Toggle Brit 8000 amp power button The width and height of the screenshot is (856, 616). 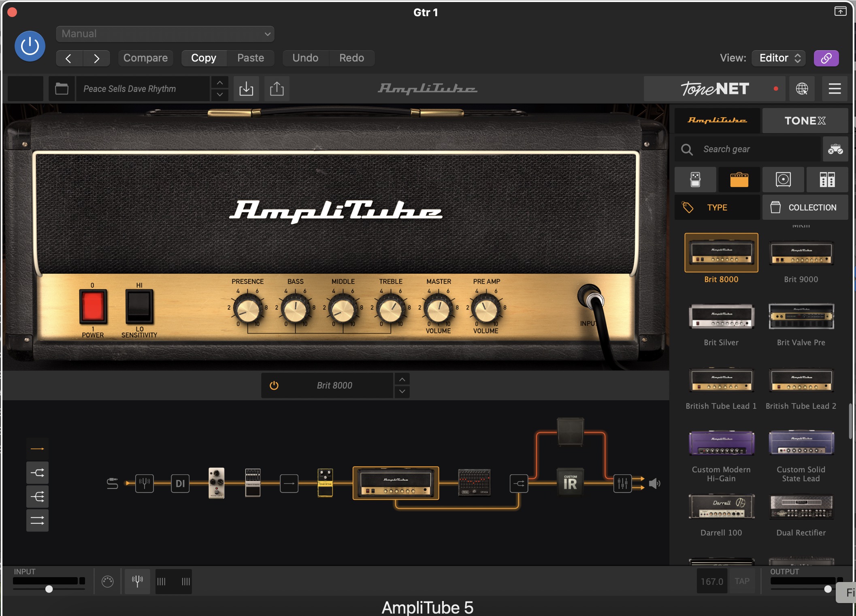(x=274, y=385)
